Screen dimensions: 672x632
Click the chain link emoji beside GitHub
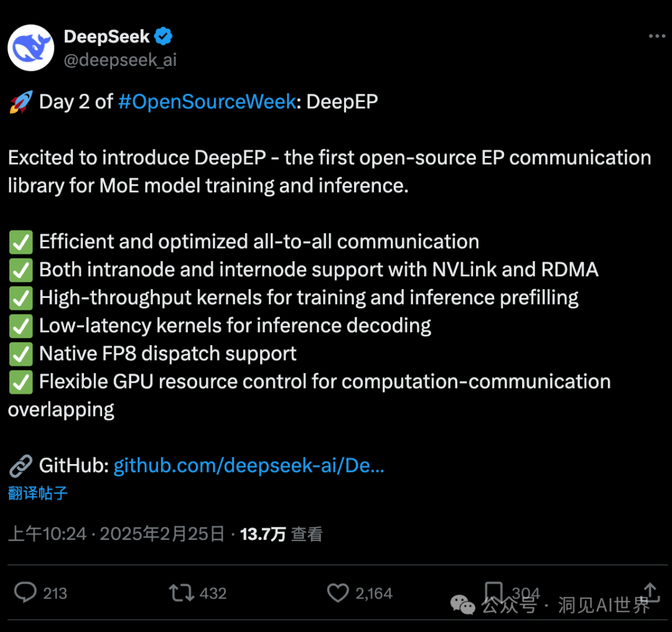point(21,465)
